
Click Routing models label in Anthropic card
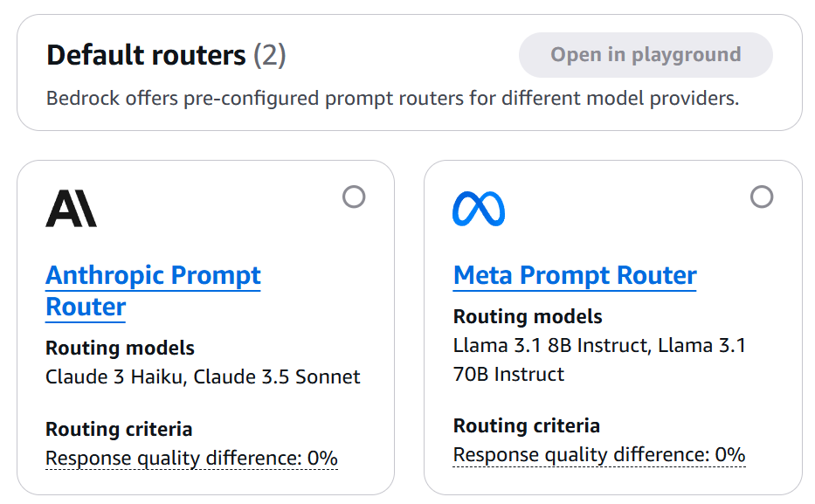coord(120,348)
